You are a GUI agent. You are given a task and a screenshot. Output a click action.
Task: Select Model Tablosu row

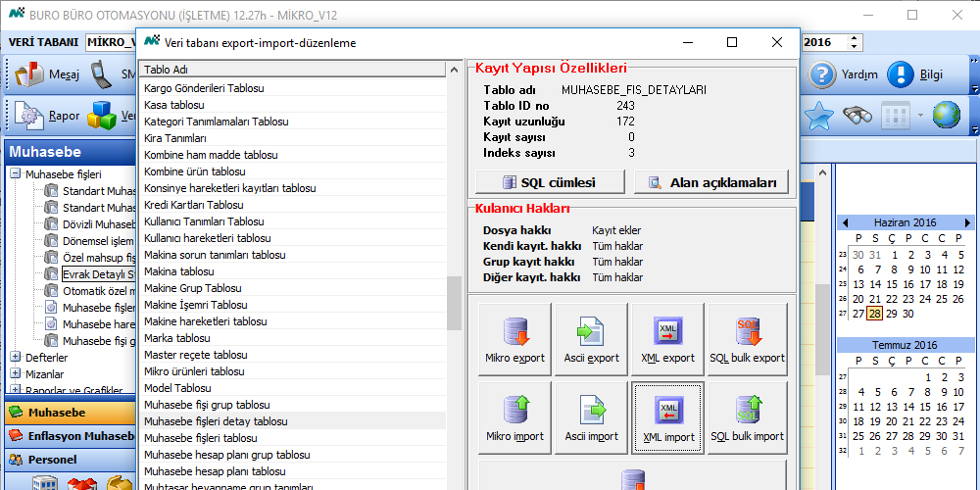293,388
